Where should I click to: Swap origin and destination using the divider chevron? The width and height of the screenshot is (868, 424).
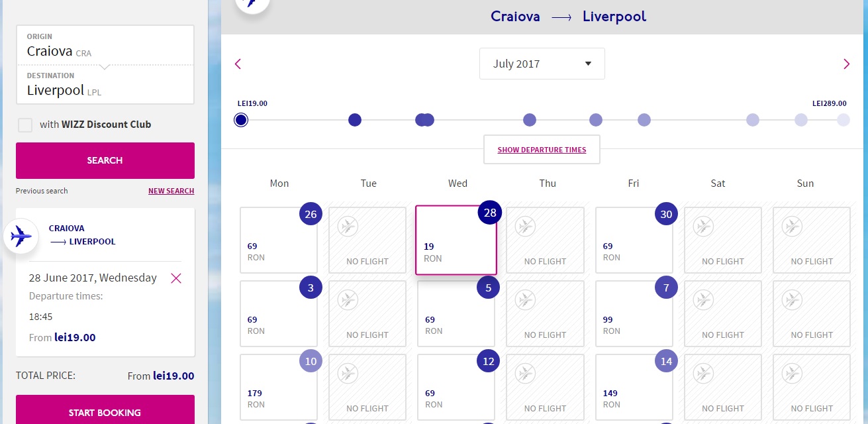[x=105, y=66]
